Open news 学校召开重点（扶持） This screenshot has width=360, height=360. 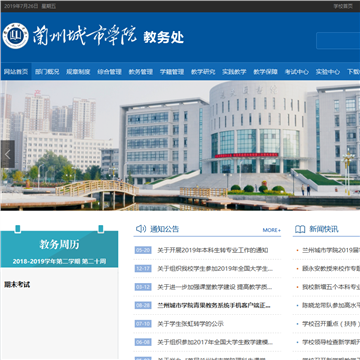pyautogui.click(x=331, y=324)
